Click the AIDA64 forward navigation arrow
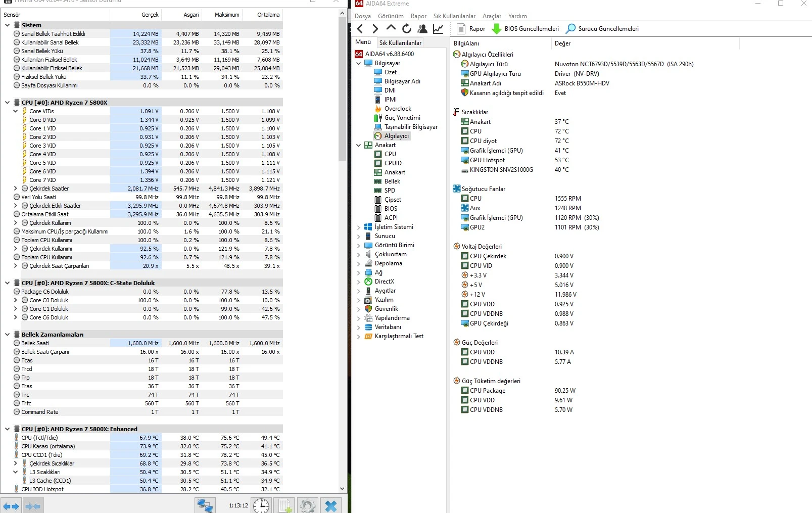The image size is (812, 513). coord(375,29)
